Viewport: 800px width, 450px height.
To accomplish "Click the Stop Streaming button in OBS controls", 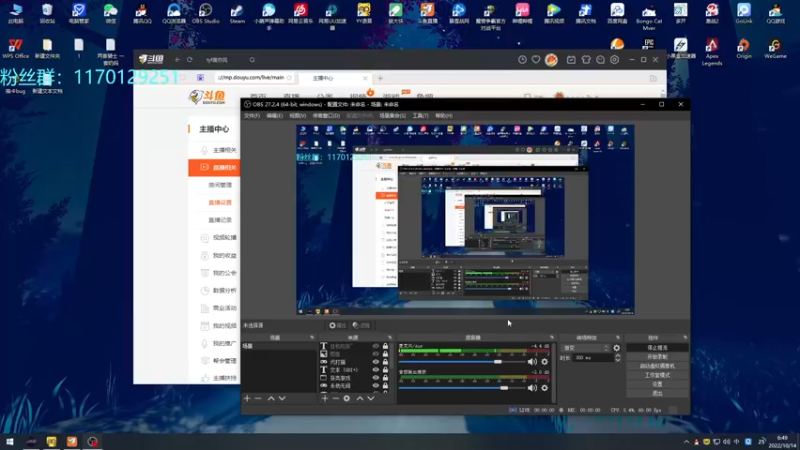I will click(x=657, y=348).
